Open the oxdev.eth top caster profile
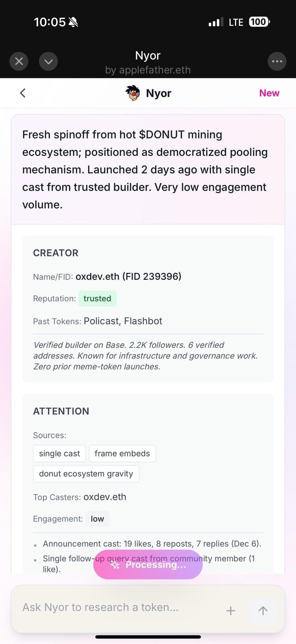This screenshot has height=644, width=296. (x=105, y=497)
